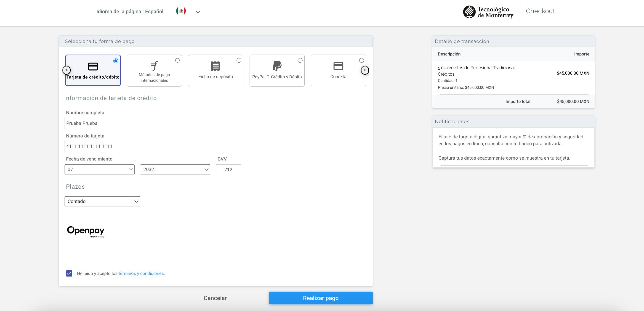Open the expiration year dropdown showing 2032

point(175,169)
